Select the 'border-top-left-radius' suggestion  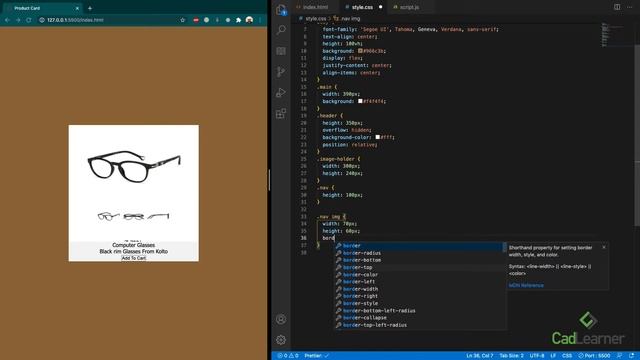point(420,325)
